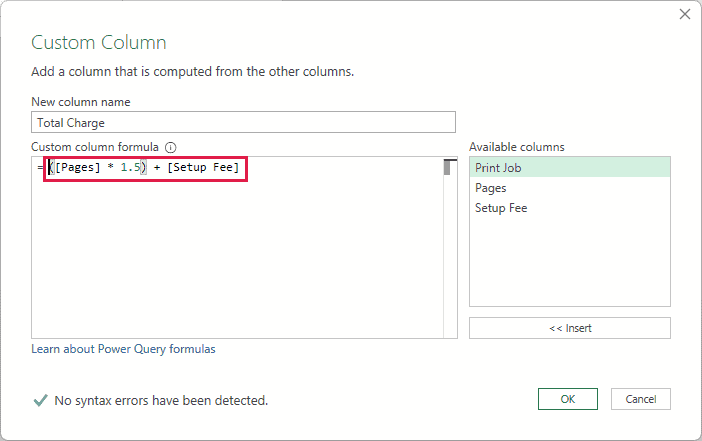Click the Cancel button

tap(641, 399)
